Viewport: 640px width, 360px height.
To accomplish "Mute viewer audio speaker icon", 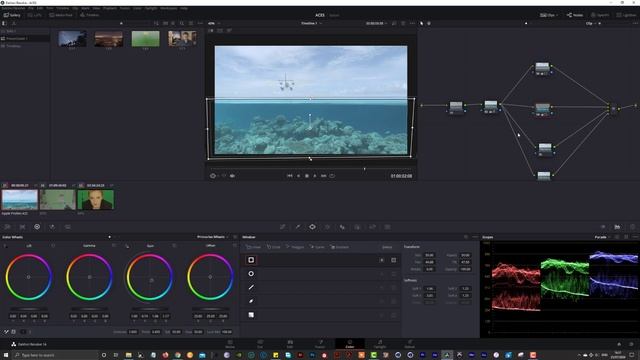I will tap(232, 176).
